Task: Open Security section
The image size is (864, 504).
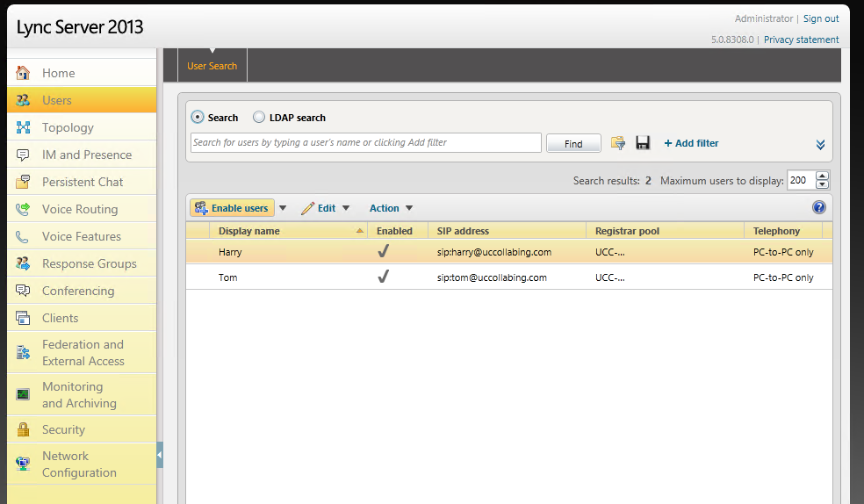Action: tap(82, 429)
